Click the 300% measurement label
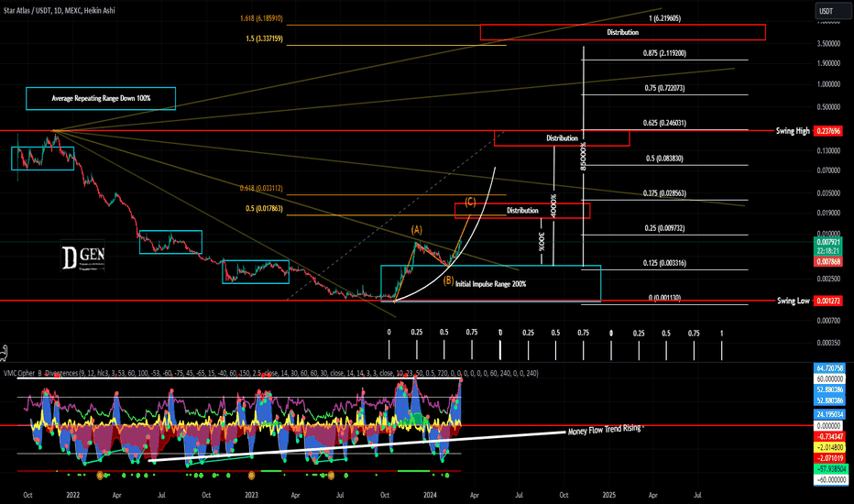The image size is (854, 504). click(x=542, y=241)
